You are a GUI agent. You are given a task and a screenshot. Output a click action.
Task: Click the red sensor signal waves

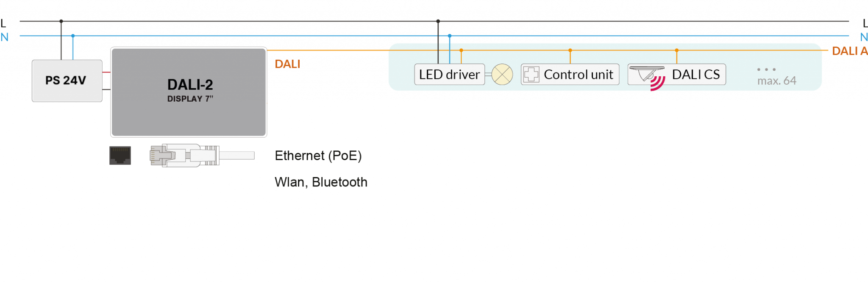click(x=658, y=83)
